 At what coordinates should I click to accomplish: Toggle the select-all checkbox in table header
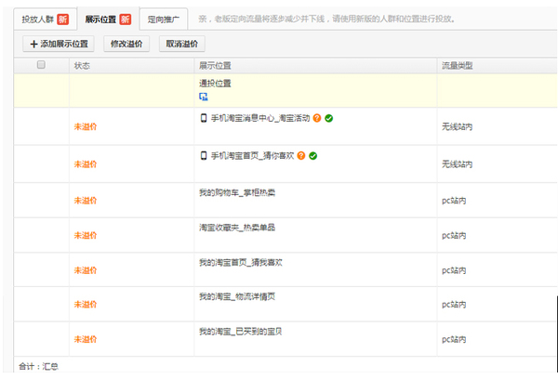41,65
